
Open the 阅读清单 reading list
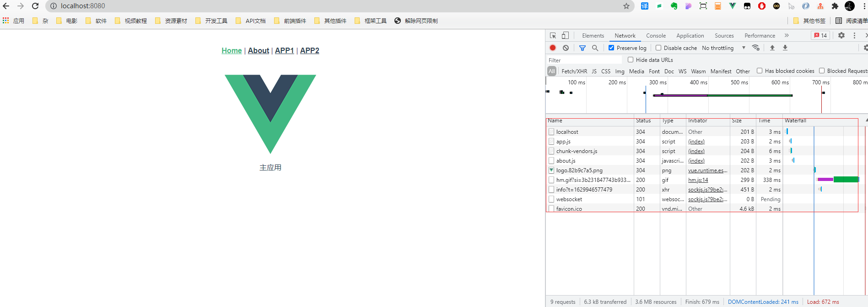coord(851,21)
